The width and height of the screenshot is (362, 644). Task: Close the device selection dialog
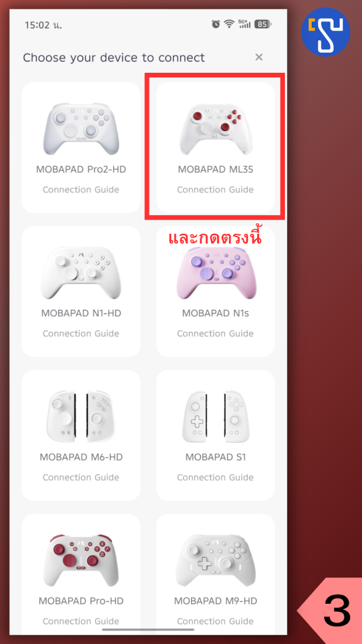(x=258, y=57)
